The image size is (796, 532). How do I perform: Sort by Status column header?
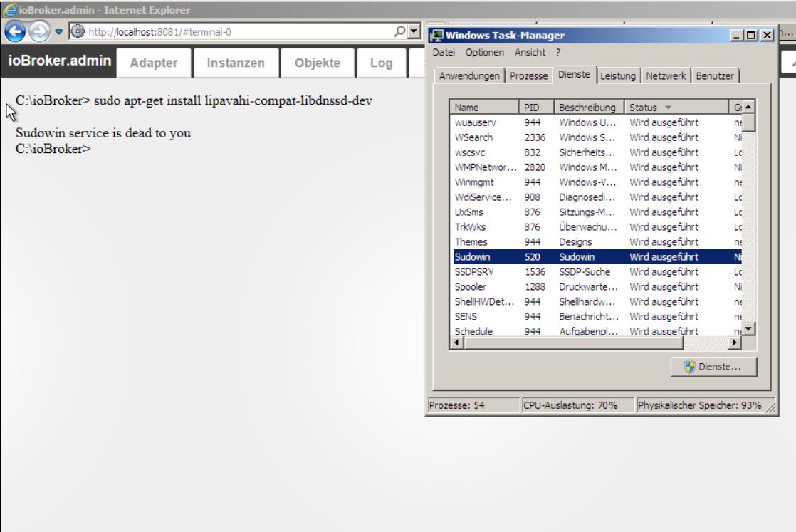click(676, 107)
